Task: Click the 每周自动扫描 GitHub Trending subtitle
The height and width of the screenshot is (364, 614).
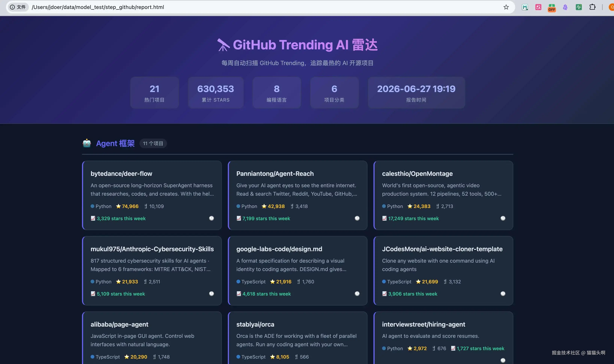Action: pos(297,63)
